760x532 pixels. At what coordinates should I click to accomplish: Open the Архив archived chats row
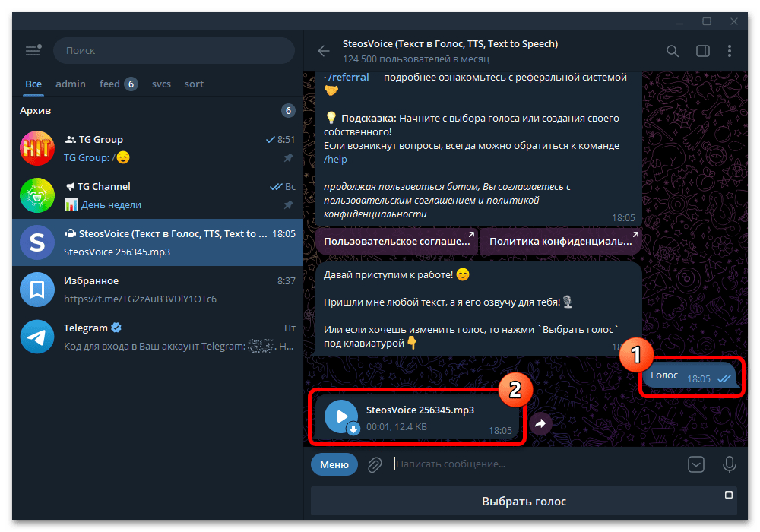(x=157, y=110)
